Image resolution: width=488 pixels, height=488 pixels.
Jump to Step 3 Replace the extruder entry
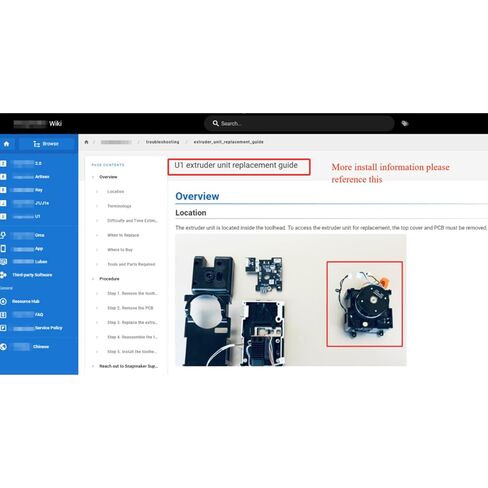click(x=132, y=323)
